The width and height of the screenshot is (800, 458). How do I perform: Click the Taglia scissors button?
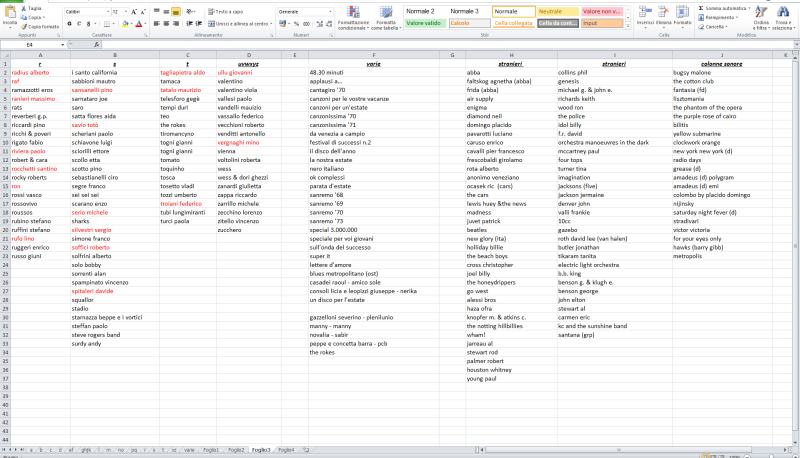click(x=31, y=9)
